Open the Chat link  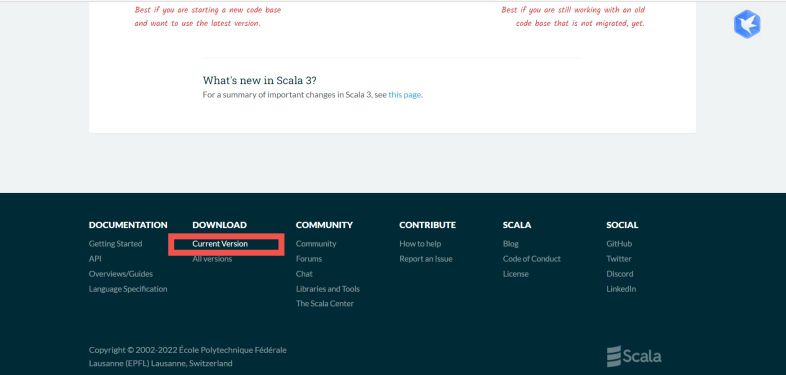tap(304, 274)
